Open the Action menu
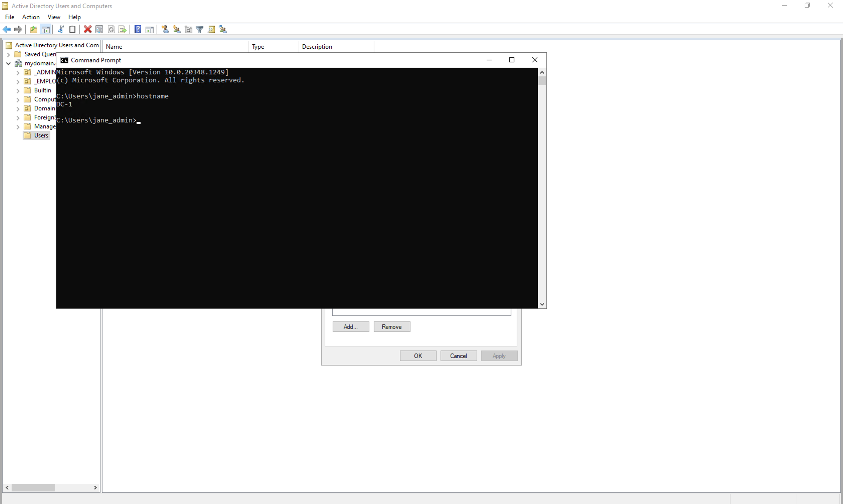This screenshot has height=504, width=843. [31, 17]
